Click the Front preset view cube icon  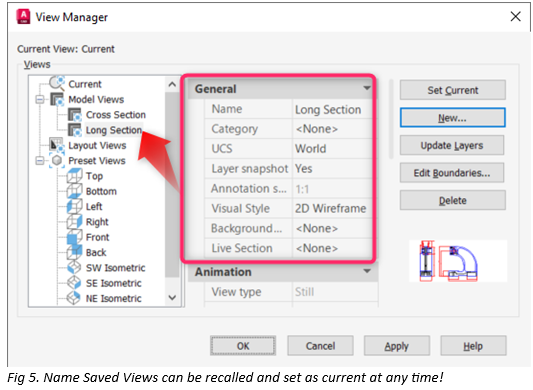[x=74, y=237]
